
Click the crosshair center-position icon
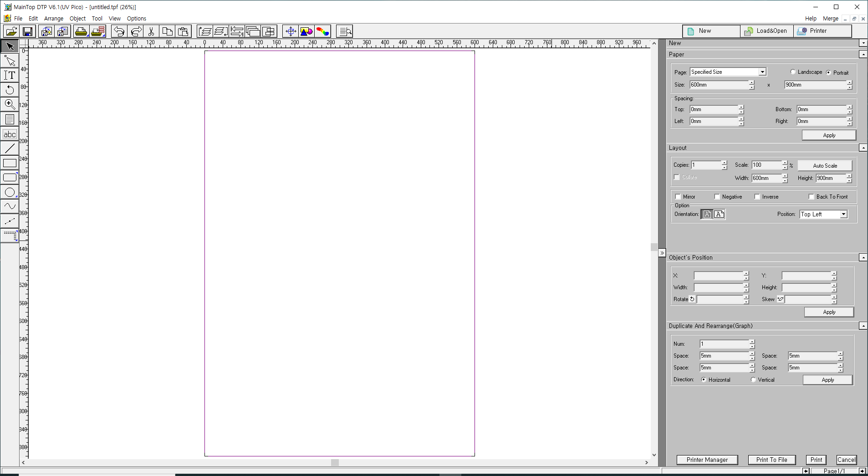[x=291, y=31]
